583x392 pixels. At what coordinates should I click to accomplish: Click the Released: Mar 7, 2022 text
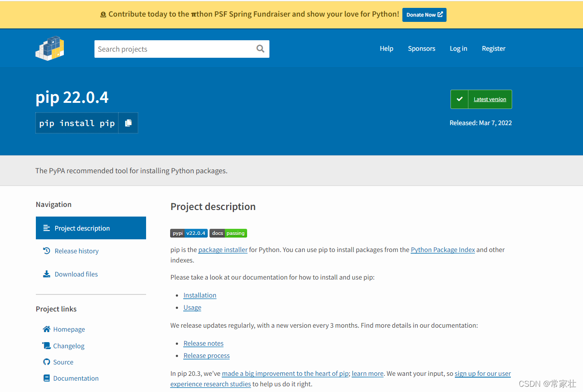click(x=481, y=123)
